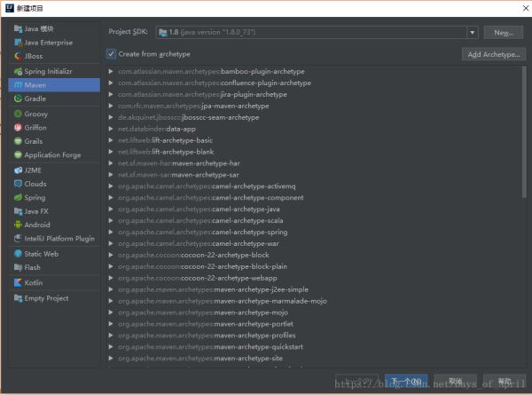Click the IntelliJ logo in title bar
Screen dimensions: 532x395
(10, 8)
